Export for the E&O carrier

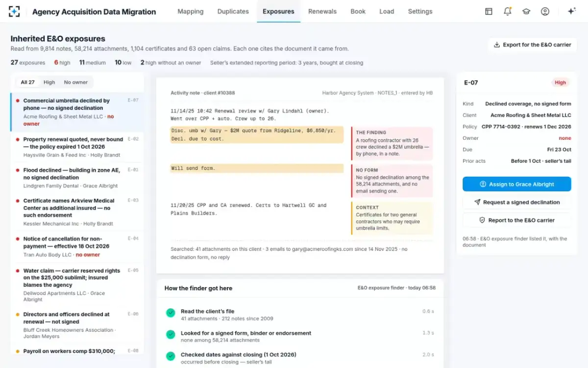532,45
